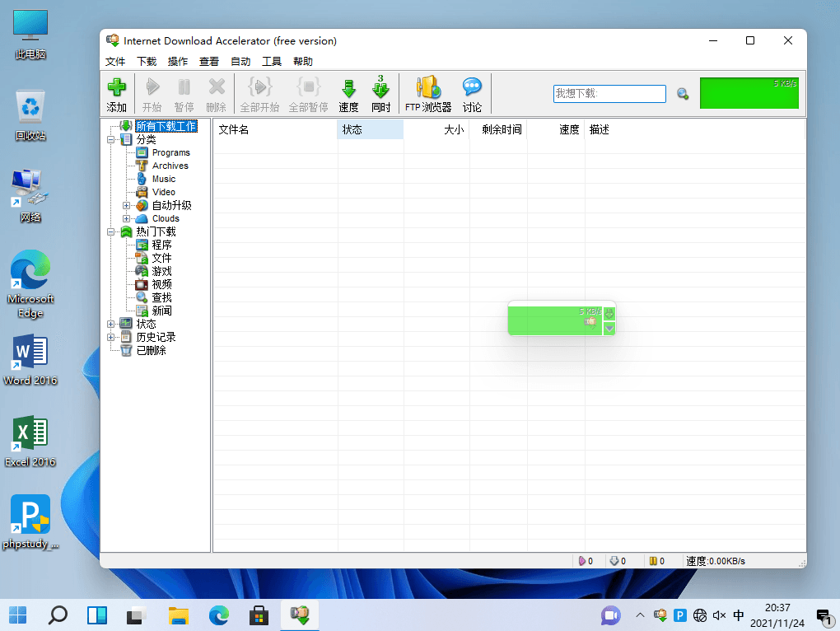This screenshot has height=631, width=840.
Task: Sort by 剩余时间 column header
Action: tap(498, 129)
